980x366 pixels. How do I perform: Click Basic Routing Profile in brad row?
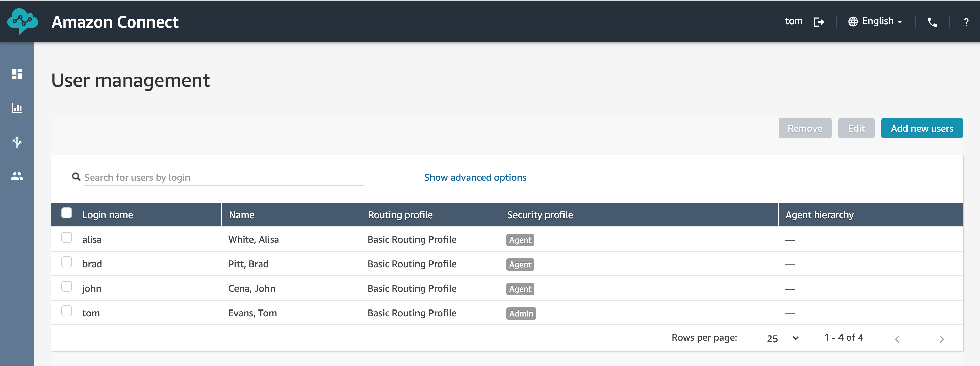tap(412, 264)
